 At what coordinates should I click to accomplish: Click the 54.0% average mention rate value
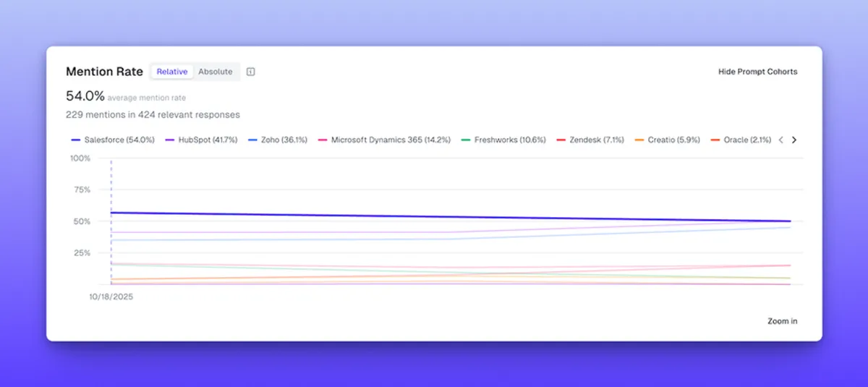(85, 96)
